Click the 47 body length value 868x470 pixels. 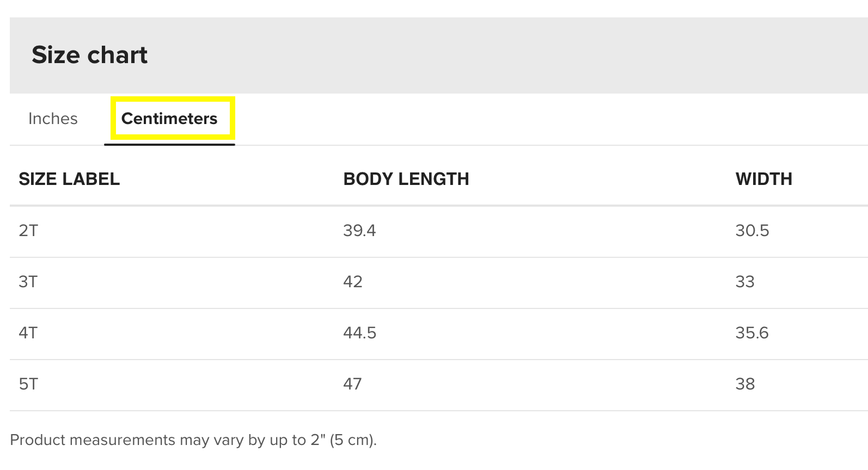(x=353, y=384)
